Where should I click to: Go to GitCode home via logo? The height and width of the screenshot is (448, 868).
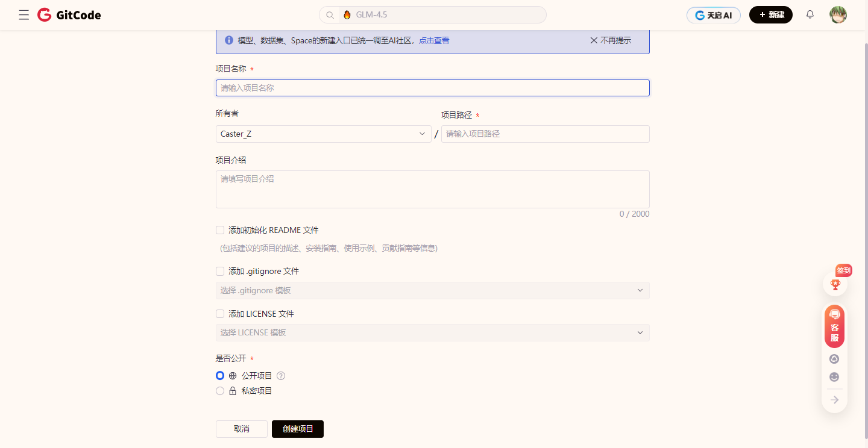(x=69, y=15)
